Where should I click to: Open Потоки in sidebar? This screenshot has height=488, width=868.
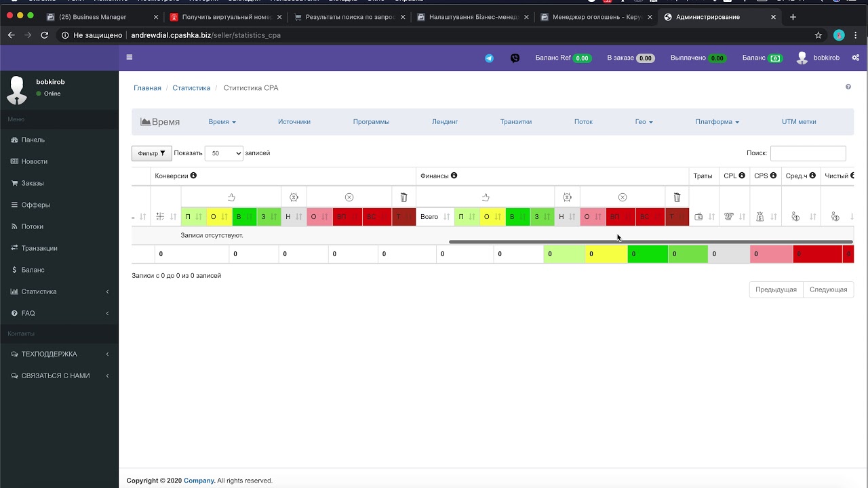click(60, 226)
